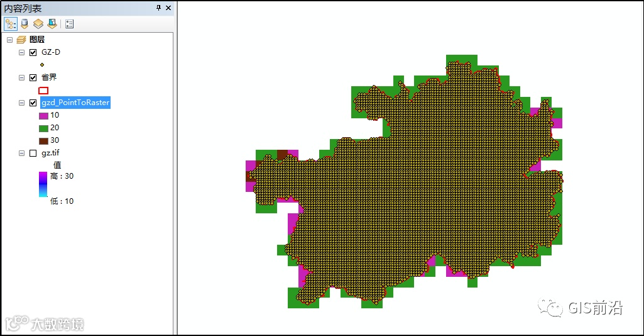644x336 pixels.
Task: Click the legend label 30
Action: [55, 140]
